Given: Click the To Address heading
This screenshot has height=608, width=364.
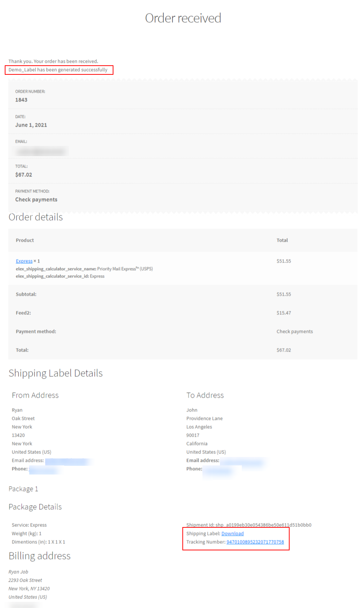Looking at the screenshot, I should click(x=205, y=395).
